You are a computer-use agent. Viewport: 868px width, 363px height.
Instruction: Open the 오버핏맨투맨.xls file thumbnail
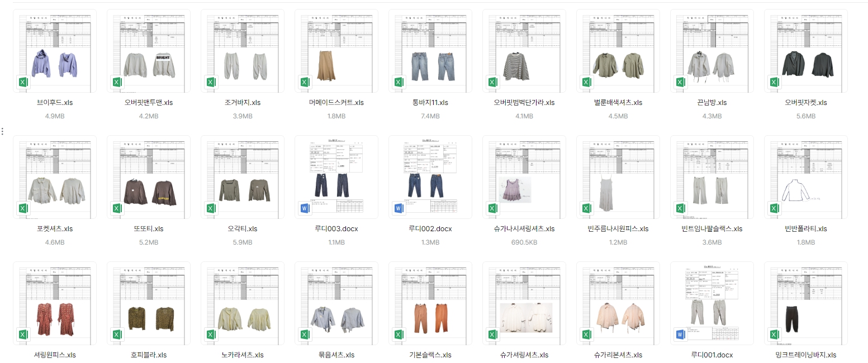[x=148, y=51]
